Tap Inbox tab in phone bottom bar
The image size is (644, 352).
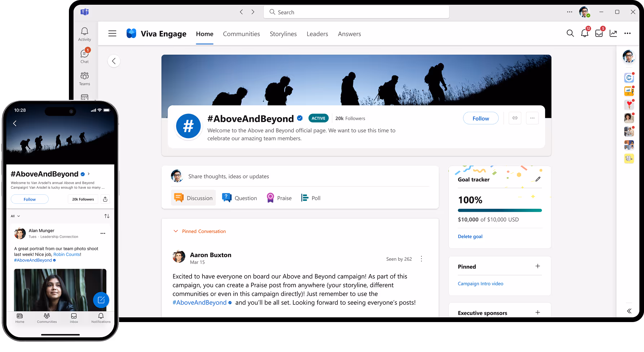coord(74,318)
